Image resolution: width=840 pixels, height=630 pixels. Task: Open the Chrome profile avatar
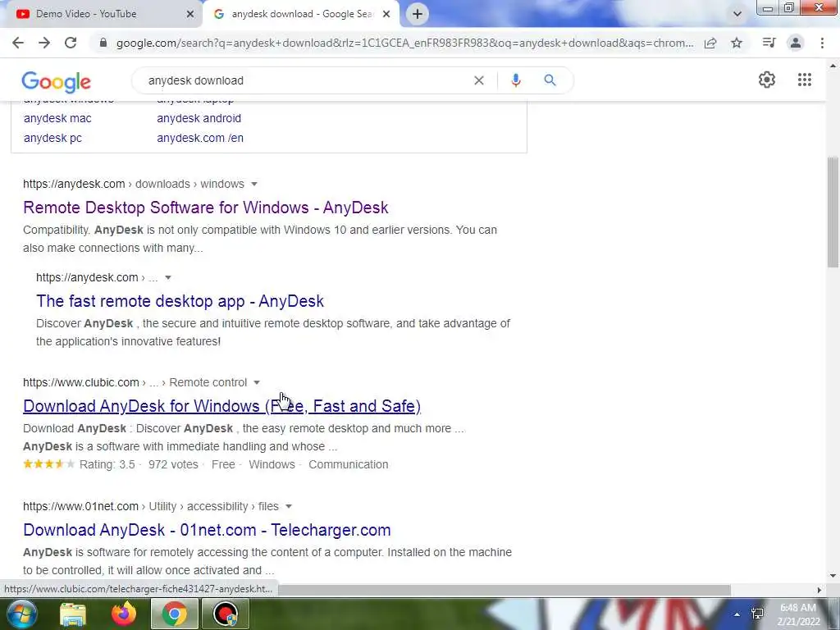(796, 43)
